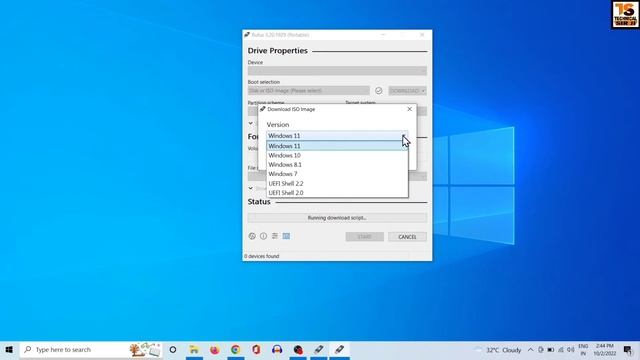Open Microsoft Office from the taskbar

pos(256,350)
